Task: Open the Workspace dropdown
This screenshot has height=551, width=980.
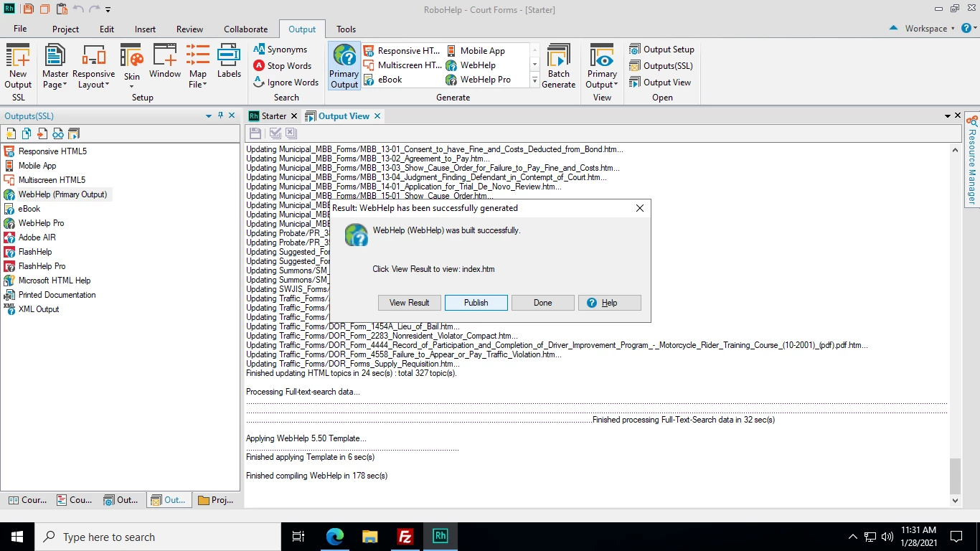Action: tap(930, 29)
